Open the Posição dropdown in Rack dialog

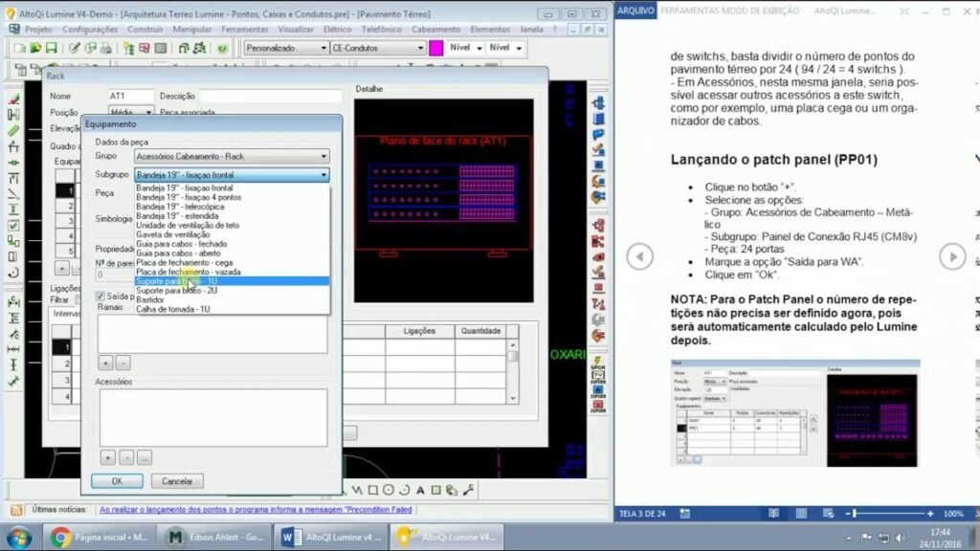tap(148, 113)
